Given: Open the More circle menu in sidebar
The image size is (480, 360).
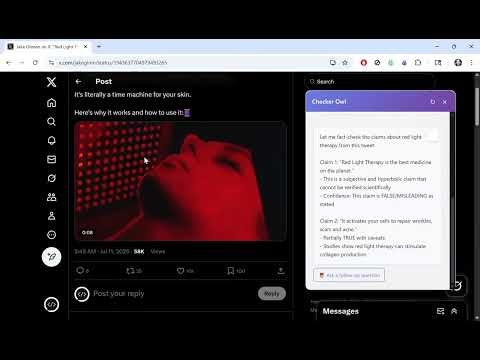Looking at the screenshot, I should (x=51, y=235).
